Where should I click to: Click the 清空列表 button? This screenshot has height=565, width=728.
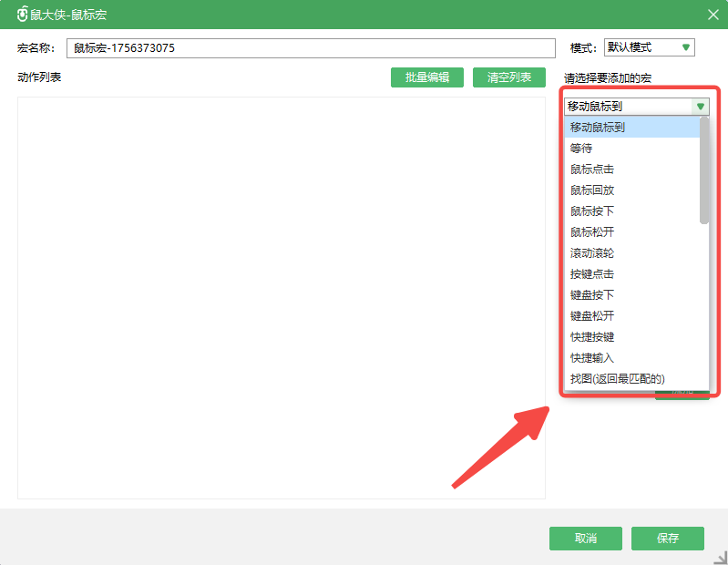click(x=509, y=77)
